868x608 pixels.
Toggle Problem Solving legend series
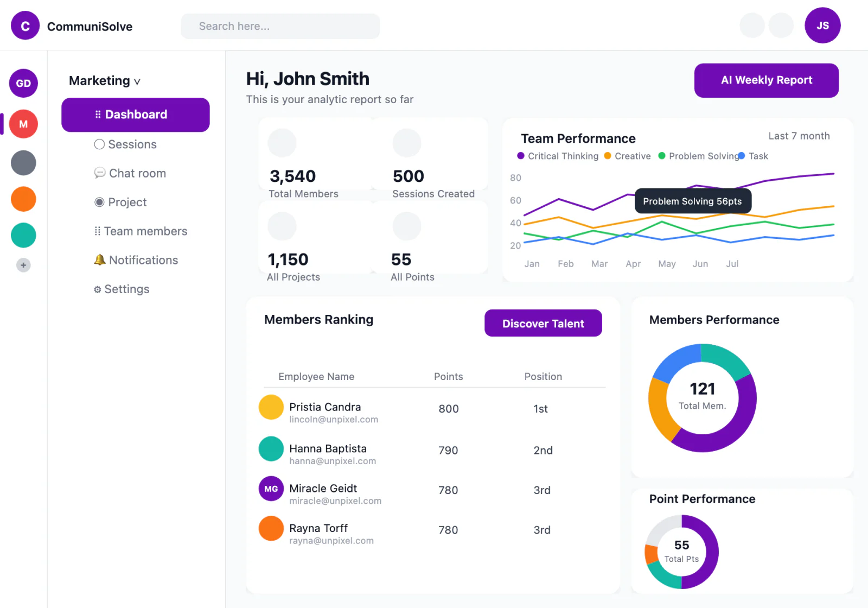tap(699, 156)
